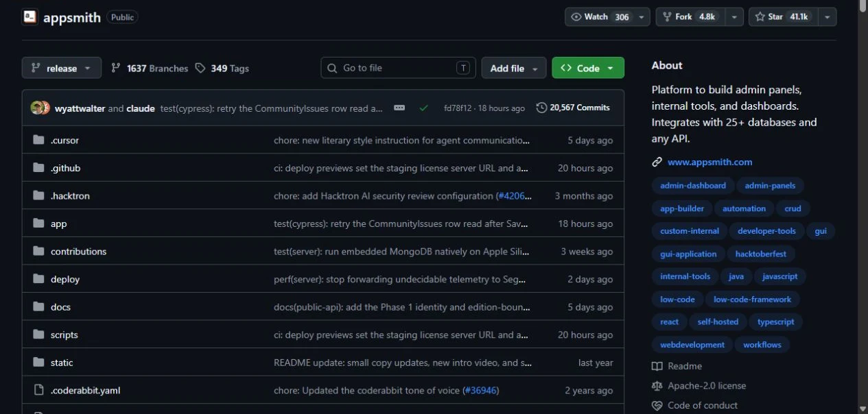868x414 pixels.
Task: Select the automation topic tag
Action: pyautogui.click(x=744, y=208)
